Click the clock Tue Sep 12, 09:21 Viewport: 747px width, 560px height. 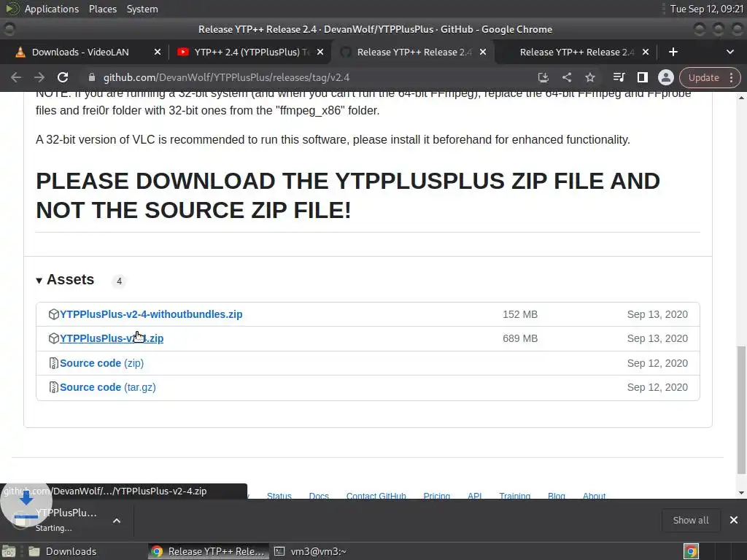point(706,9)
